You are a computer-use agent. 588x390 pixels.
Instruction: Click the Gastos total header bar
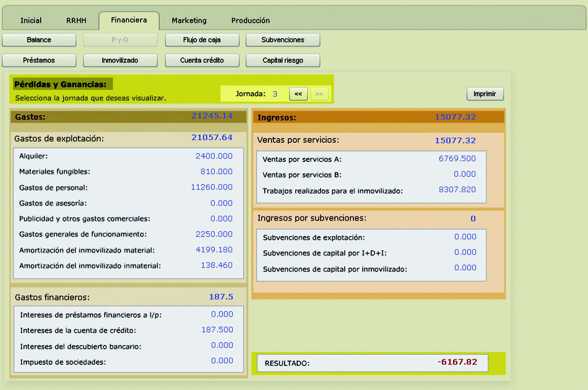pyautogui.click(x=128, y=117)
